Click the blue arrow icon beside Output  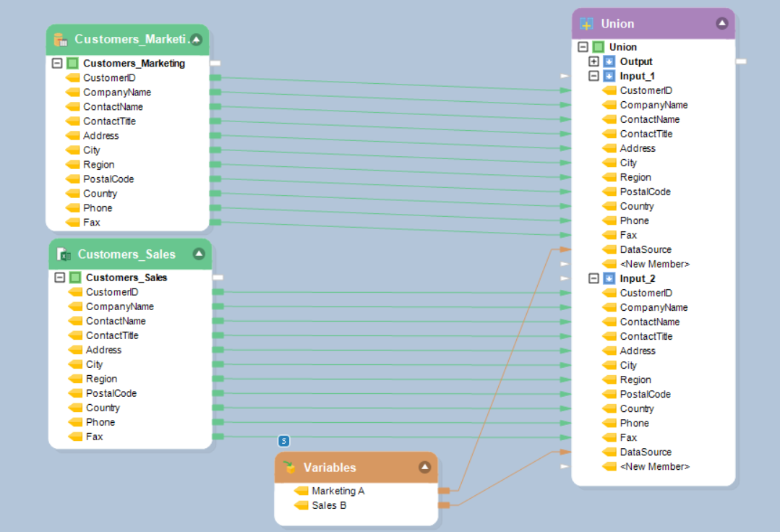(609, 61)
